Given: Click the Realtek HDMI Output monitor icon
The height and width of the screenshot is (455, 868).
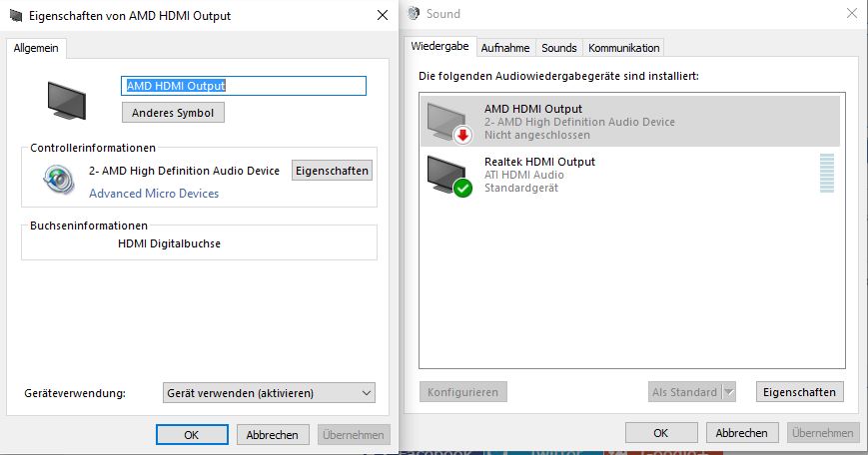Looking at the screenshot, I should pos(449,176).
